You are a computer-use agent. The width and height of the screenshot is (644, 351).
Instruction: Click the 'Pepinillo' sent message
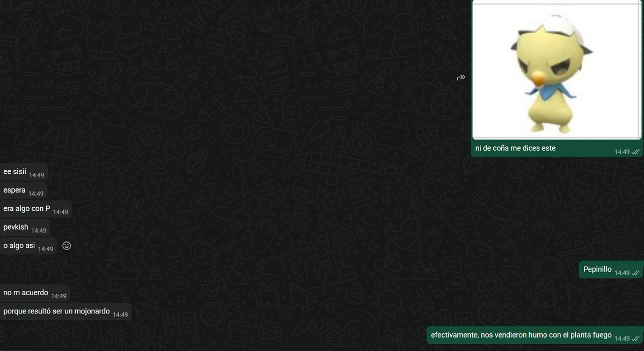[610, 270]
